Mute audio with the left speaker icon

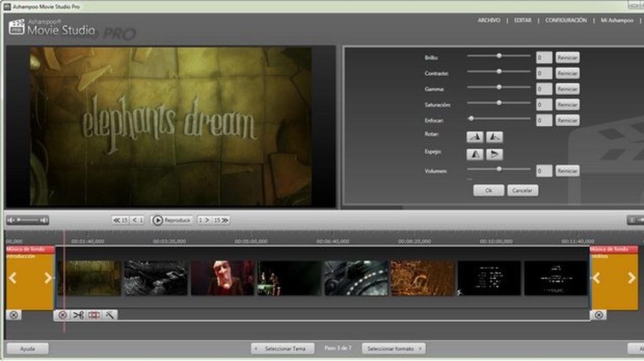click(11, 219)
